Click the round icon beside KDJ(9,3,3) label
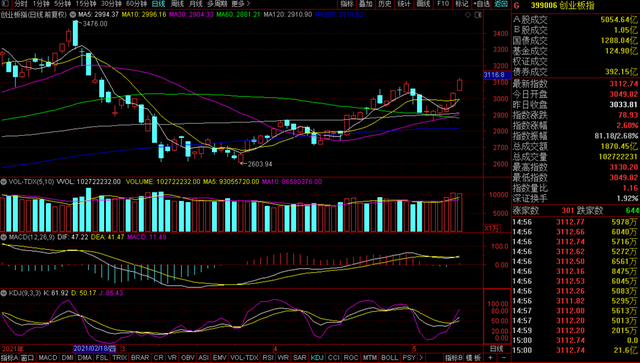 click(x=4, y=293)
